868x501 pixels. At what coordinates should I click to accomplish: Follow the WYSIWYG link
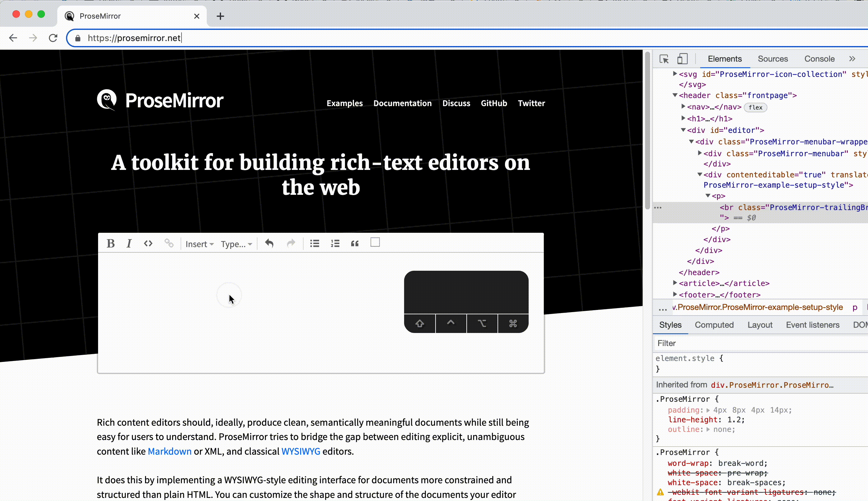(300, 451)
